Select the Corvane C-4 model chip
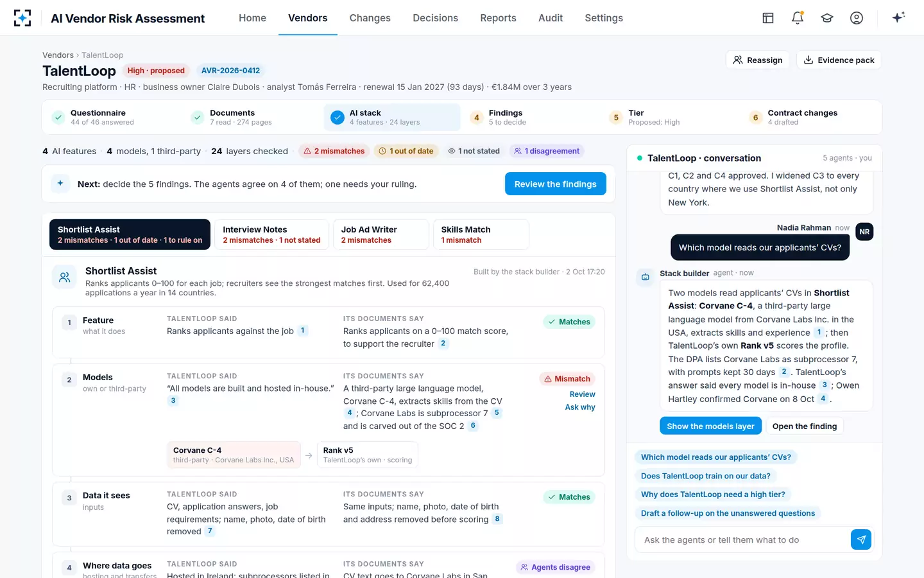 point(234,455)
